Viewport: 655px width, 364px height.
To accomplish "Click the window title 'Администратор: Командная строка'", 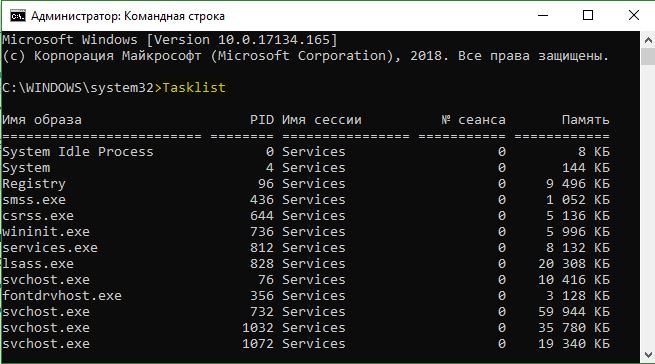I will (x=128, y=16).
